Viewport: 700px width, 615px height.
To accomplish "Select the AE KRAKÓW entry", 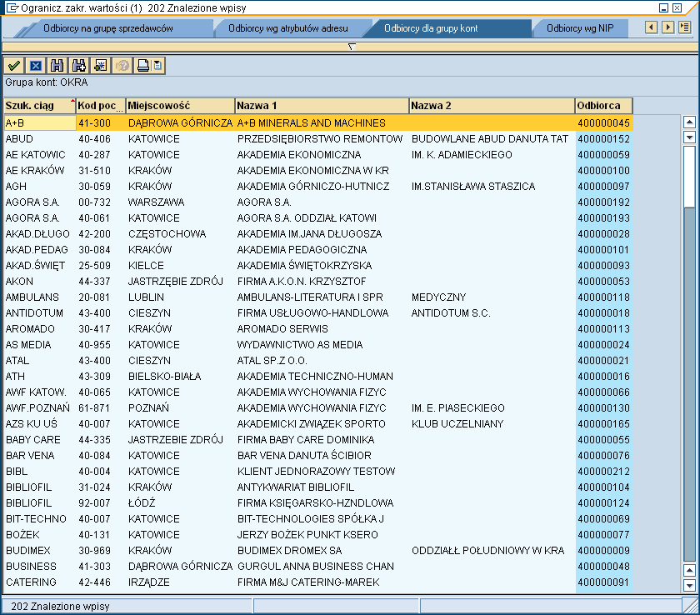I will click(35, 171).
